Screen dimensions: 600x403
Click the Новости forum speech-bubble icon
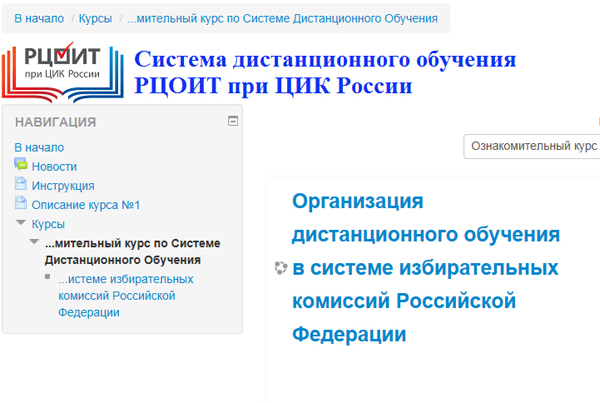coord(21,164)
